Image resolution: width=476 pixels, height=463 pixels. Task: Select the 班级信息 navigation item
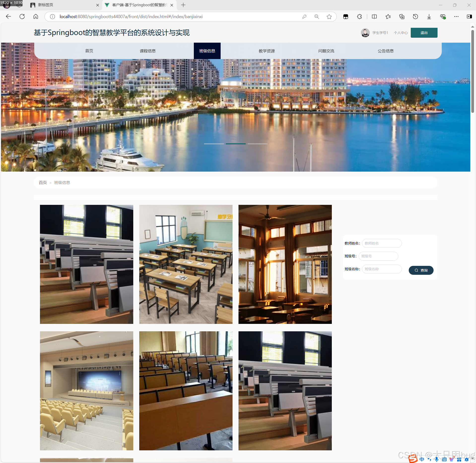(x=207, y=51)
